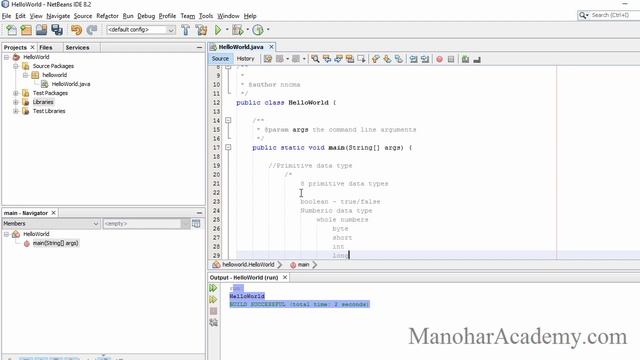The height and width of the screenshot is (360, 640).
Task: Click the Redo toolbar icon
Action: pos(92,30)
